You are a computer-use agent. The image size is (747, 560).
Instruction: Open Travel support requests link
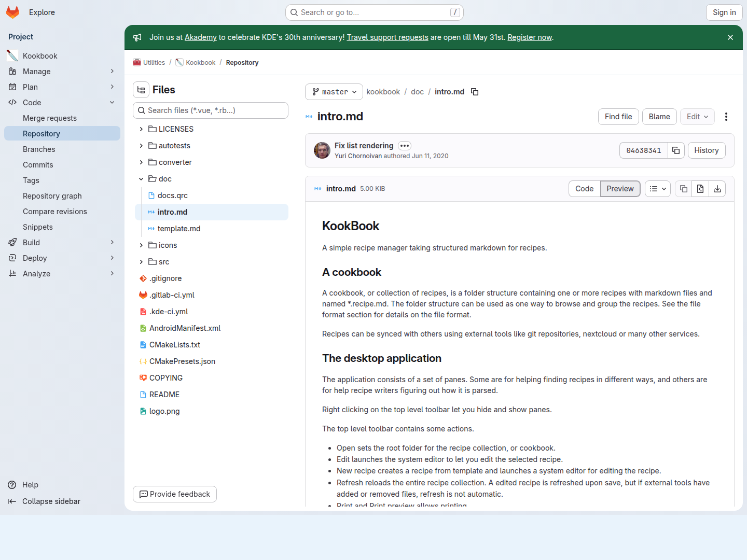(388, 37)
